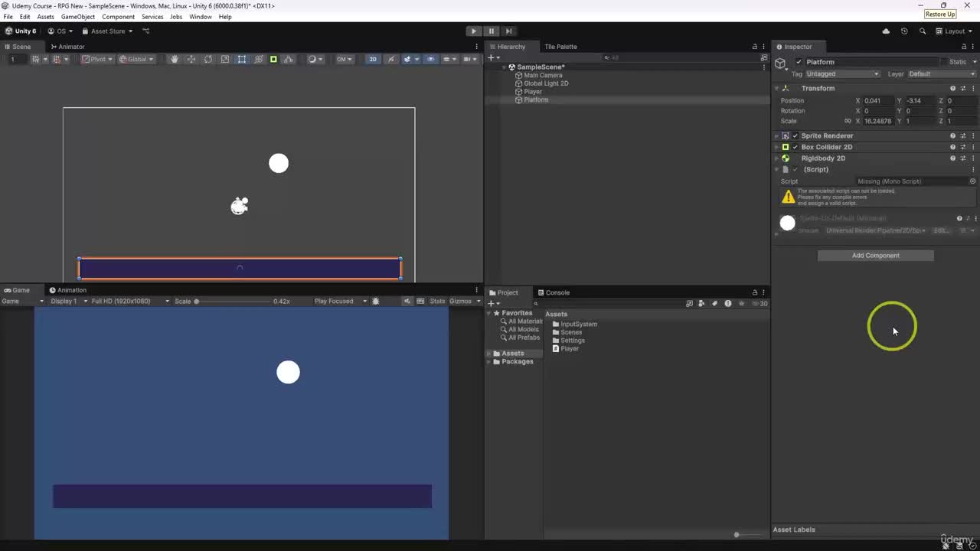980x551 pixels.
Task: Open the Project create plus button
Action: click(x=492, y=304)
